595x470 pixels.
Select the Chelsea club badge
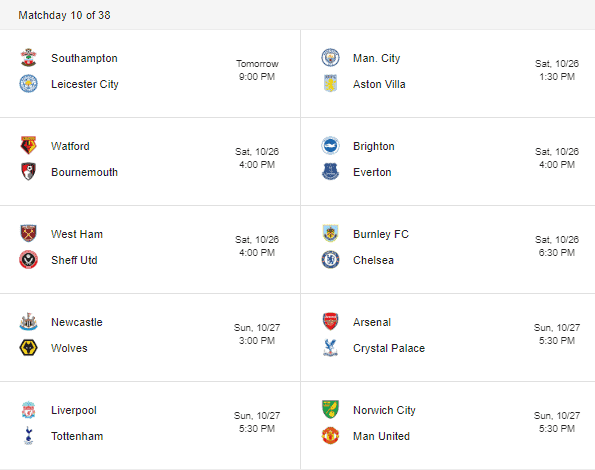click(x=330, y=260)
